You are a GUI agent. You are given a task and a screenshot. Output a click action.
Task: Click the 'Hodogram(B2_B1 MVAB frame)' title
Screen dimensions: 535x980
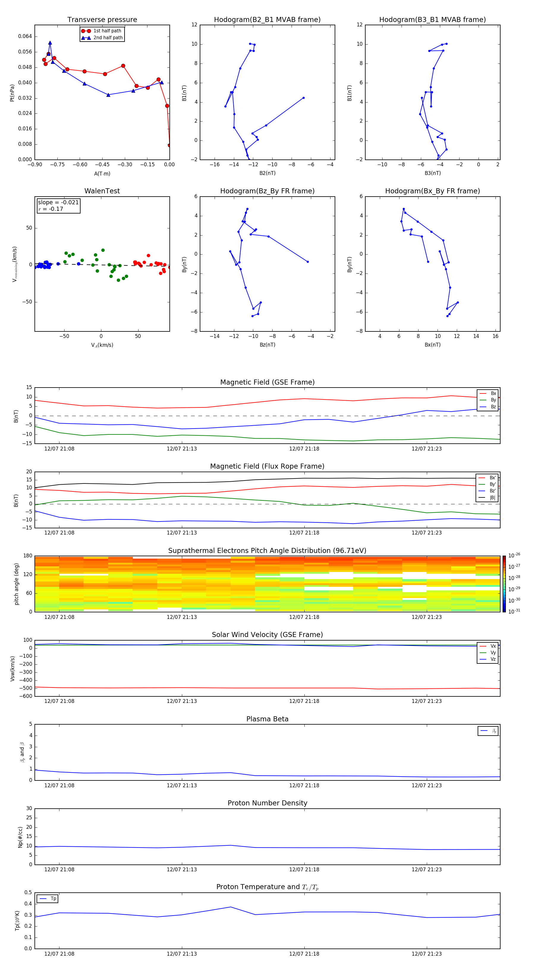click(267, 20)
